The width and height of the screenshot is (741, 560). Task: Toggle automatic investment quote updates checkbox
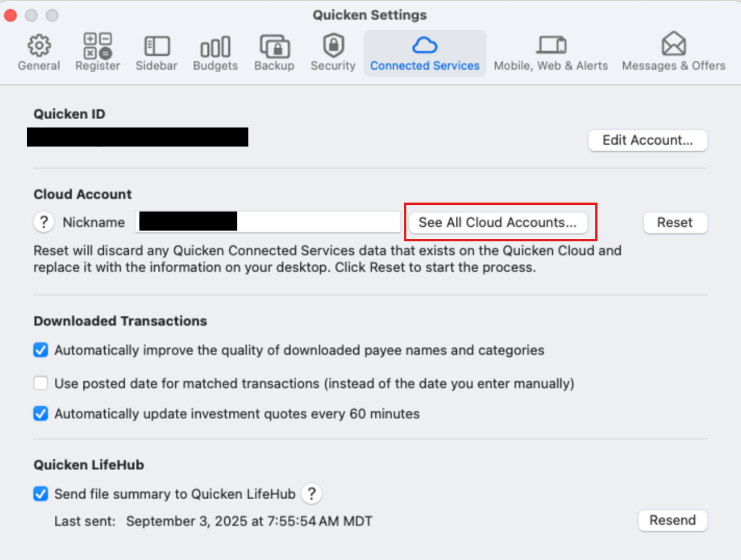point(41,413)
